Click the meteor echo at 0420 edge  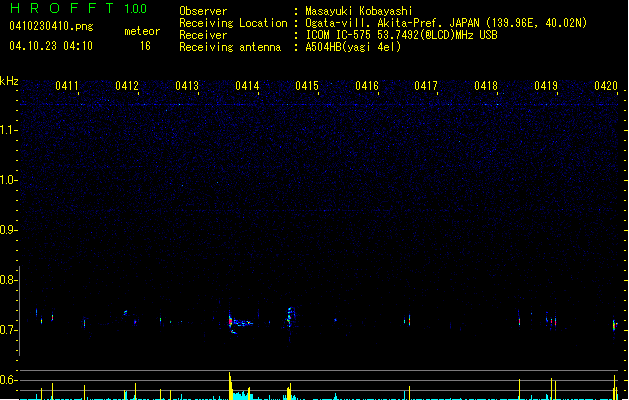[615, 325]
